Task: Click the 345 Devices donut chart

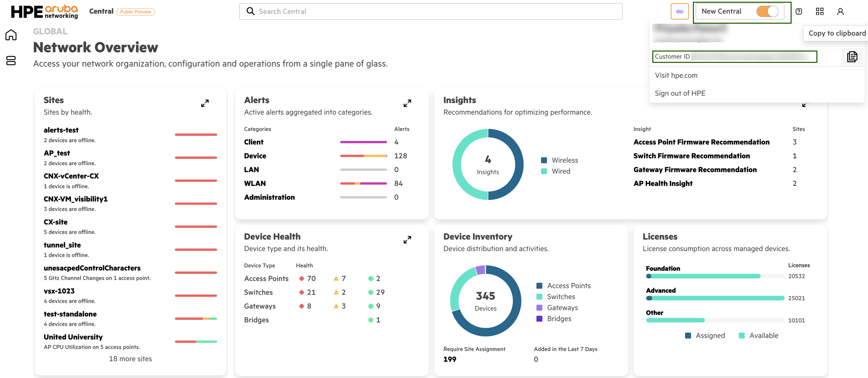Action: (x=485, y=301)
